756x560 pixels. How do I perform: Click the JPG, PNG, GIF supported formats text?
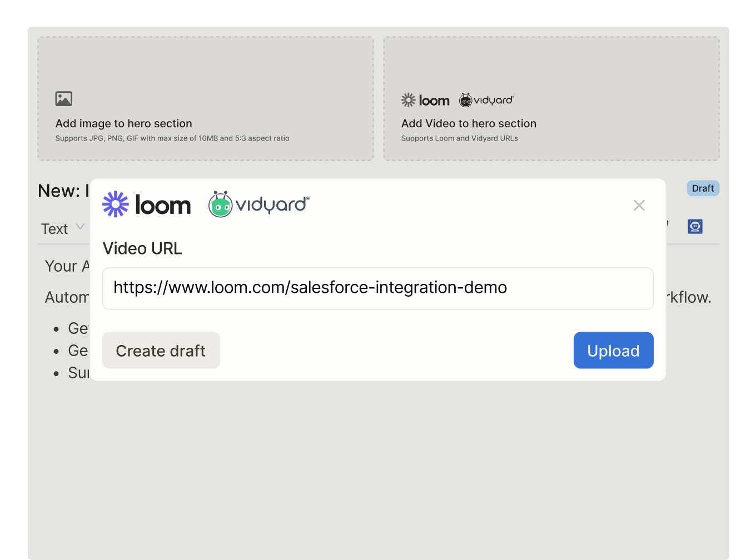click(x=172, y=138)
